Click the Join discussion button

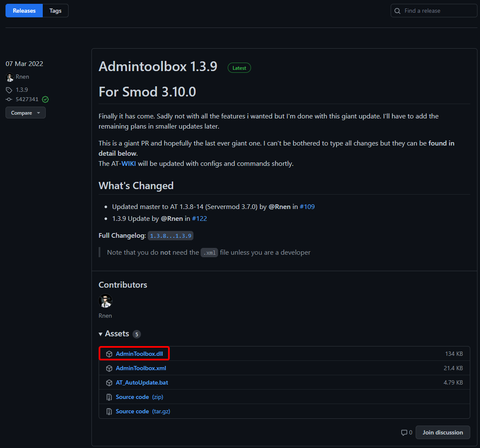pos(443,432)
